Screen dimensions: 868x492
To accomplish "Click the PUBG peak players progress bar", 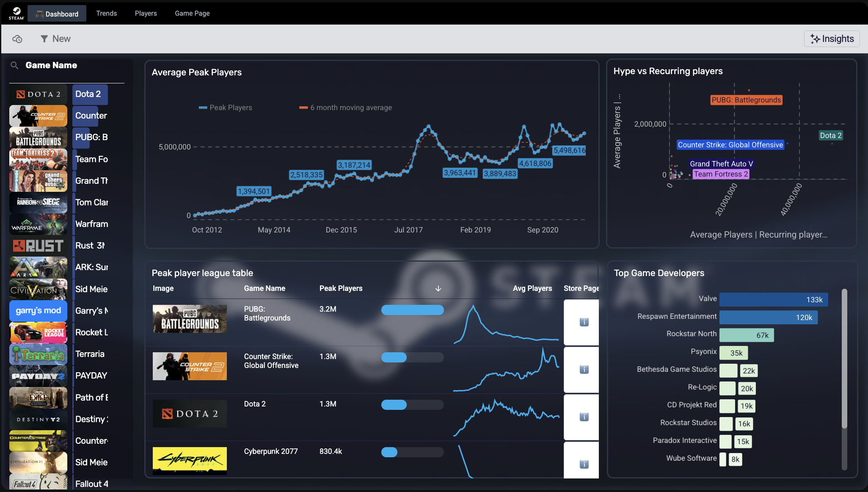I will coord(413,310).
